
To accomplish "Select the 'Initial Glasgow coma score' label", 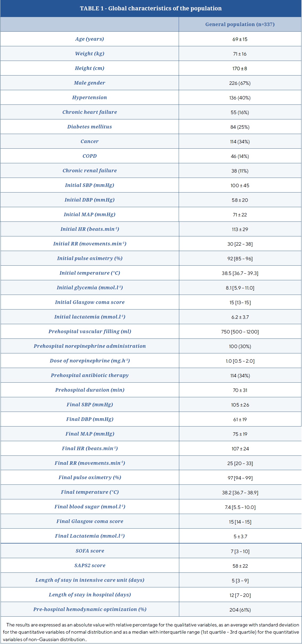I will pyautogui.click(x=90, y=302).
